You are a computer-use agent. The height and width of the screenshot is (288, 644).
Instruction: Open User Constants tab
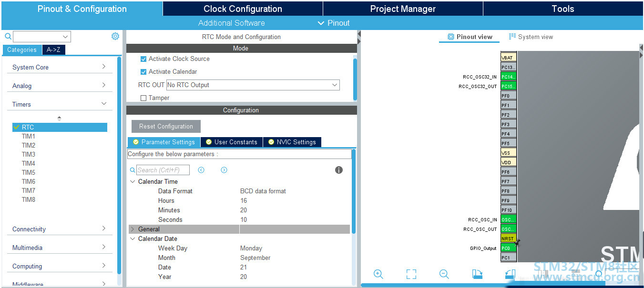click(232, 142)
